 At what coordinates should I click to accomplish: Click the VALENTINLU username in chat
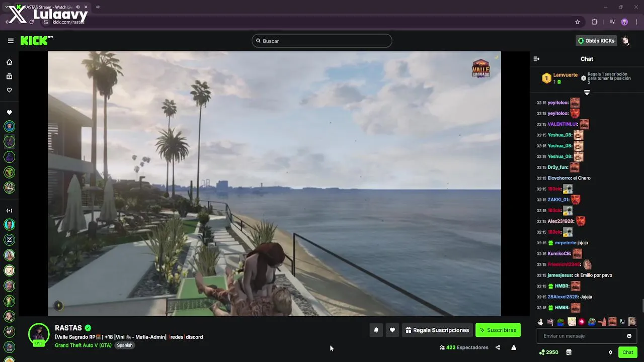coord(562,124)
